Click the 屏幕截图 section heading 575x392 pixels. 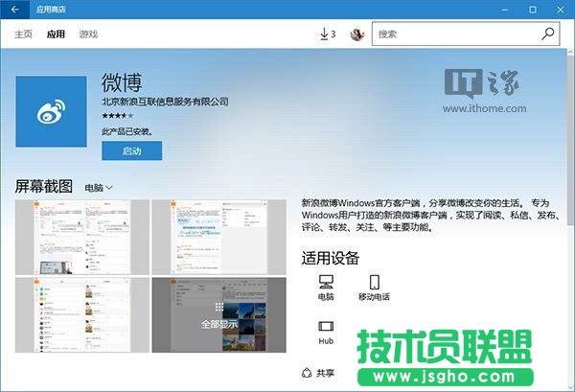[x=44, y=187]
